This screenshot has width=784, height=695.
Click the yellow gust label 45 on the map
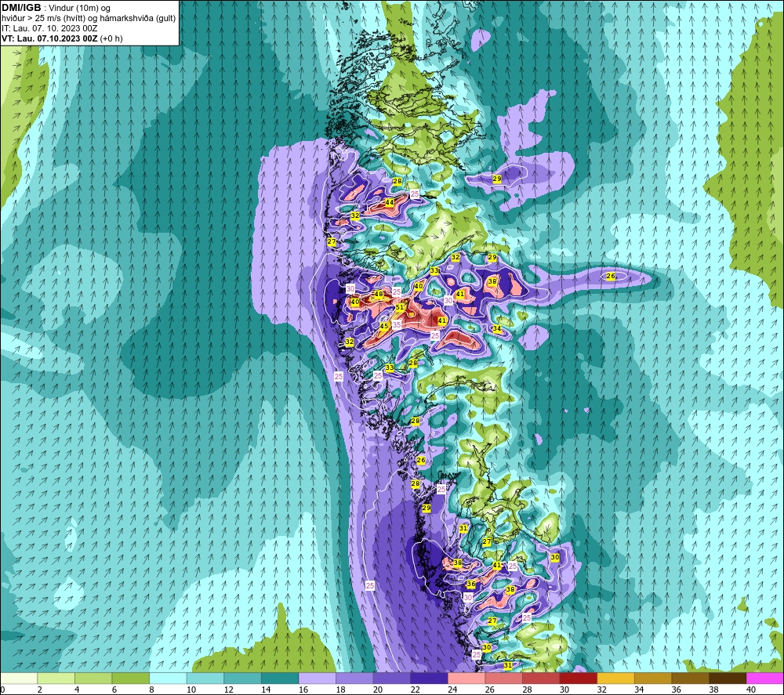(x=384, y=326)
